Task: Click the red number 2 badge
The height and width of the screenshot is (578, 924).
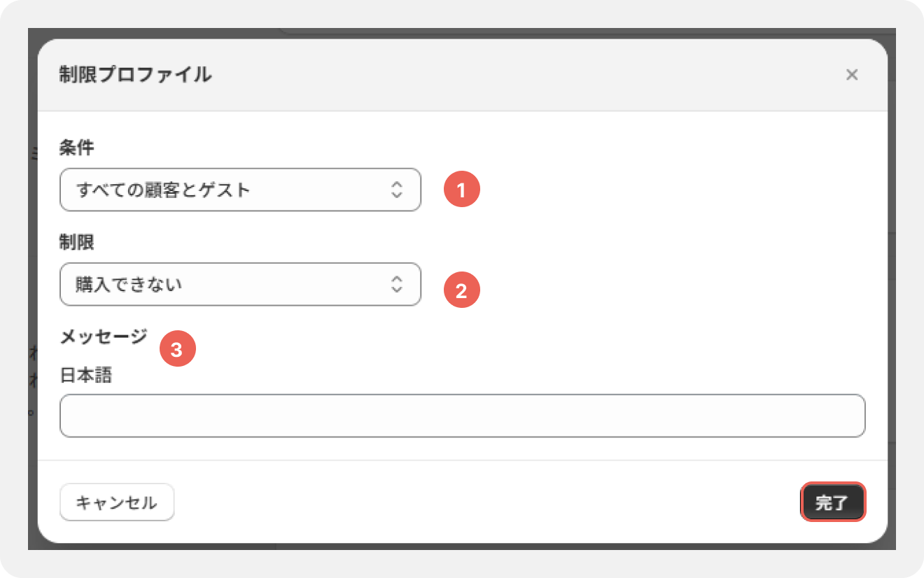Action: coord(461,291)
